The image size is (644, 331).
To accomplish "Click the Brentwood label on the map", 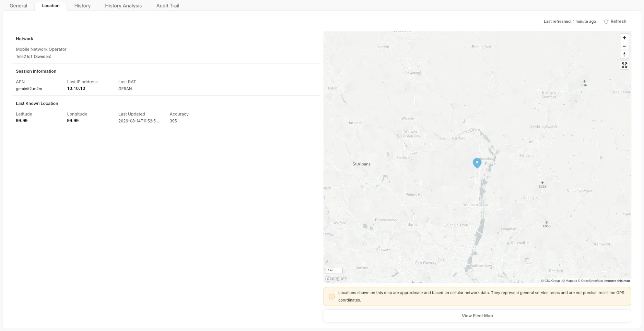I will 601,244.
